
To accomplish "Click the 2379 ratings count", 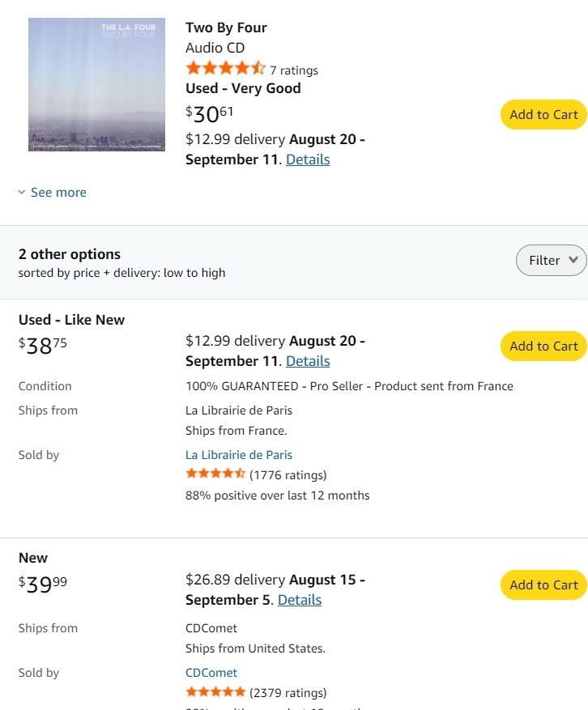I will pos(288,693).
